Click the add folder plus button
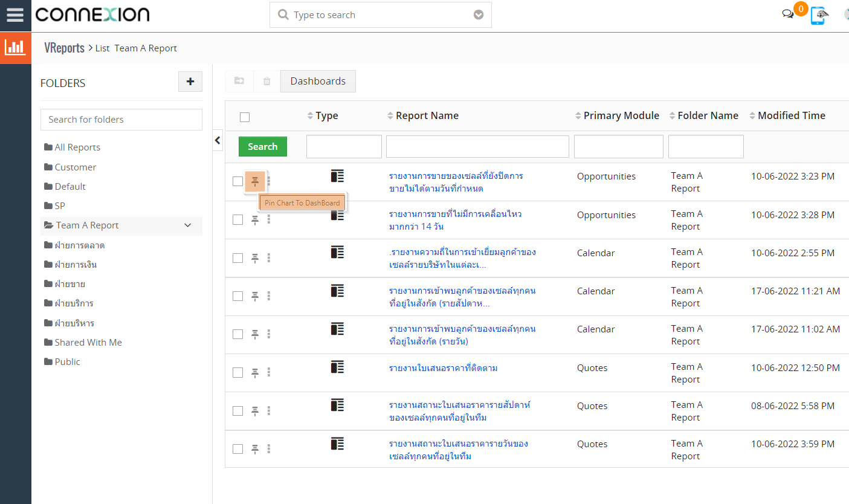The height and width of the screenshot is (504, 849). click(190, 82)
